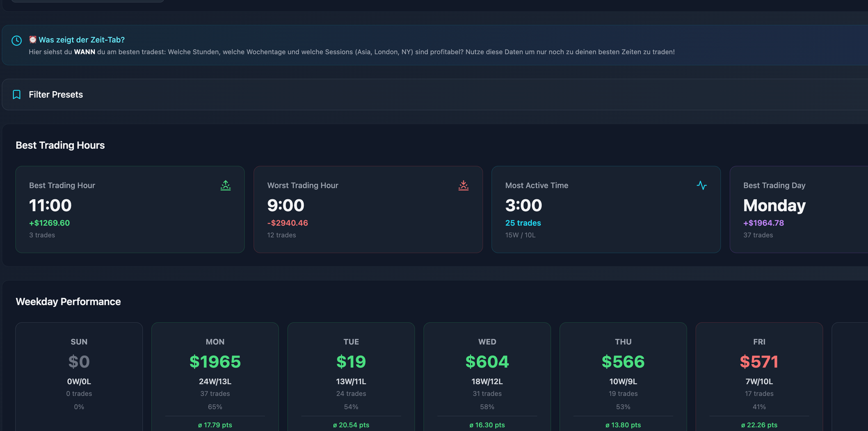Viewport: 868px width, 431px height.
Task: Click the clock icon beside Zeit-Tab info
Action: pos(17,41)
